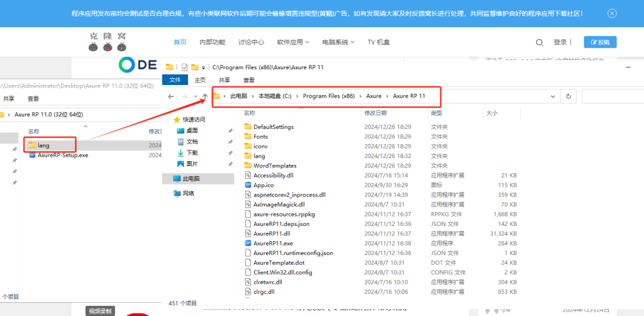Select the DefaultSettings folder icon
The width and height of the screenshot is (644, 316).
click(x=248, y=127)
